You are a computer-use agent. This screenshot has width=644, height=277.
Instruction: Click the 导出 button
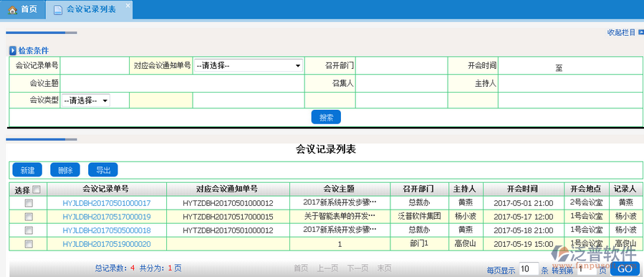(x=103, y=170)
